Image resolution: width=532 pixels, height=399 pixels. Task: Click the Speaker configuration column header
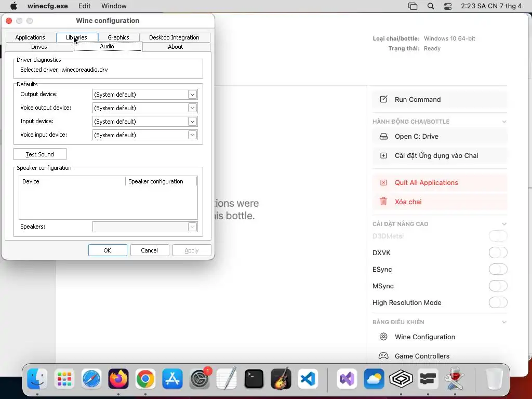point(161,181)
